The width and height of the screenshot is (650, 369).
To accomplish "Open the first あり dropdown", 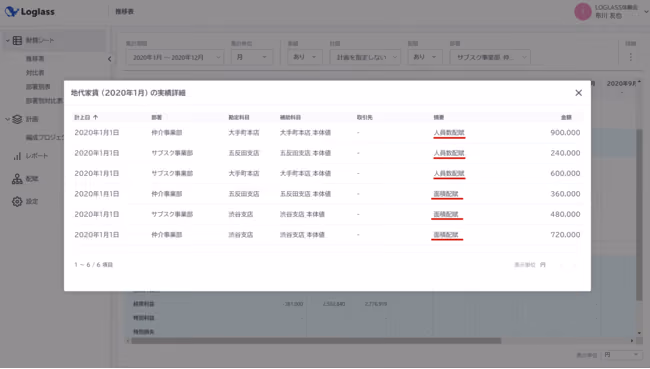I will [x=305, y=57].
